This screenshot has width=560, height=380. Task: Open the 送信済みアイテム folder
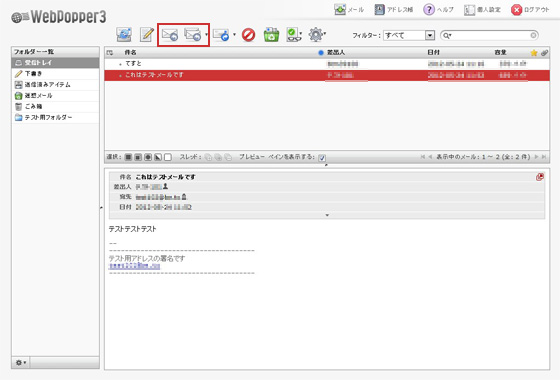click(x=55, y=85)
